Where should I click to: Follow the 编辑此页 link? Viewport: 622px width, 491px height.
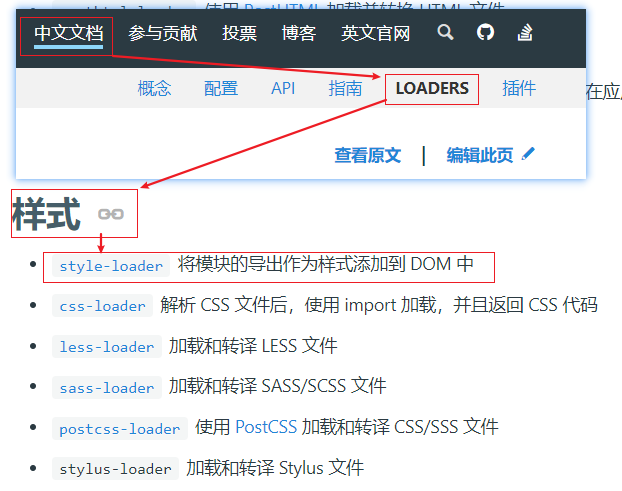click(480, 155)
